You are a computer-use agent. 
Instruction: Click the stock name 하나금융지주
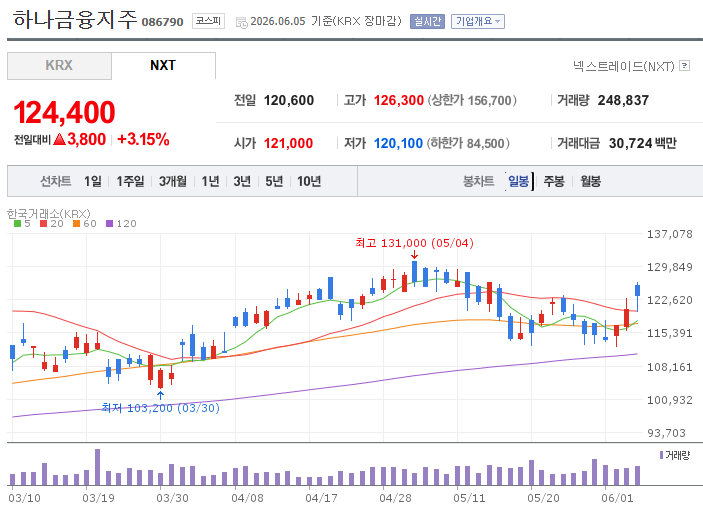[x=75, y=20]
